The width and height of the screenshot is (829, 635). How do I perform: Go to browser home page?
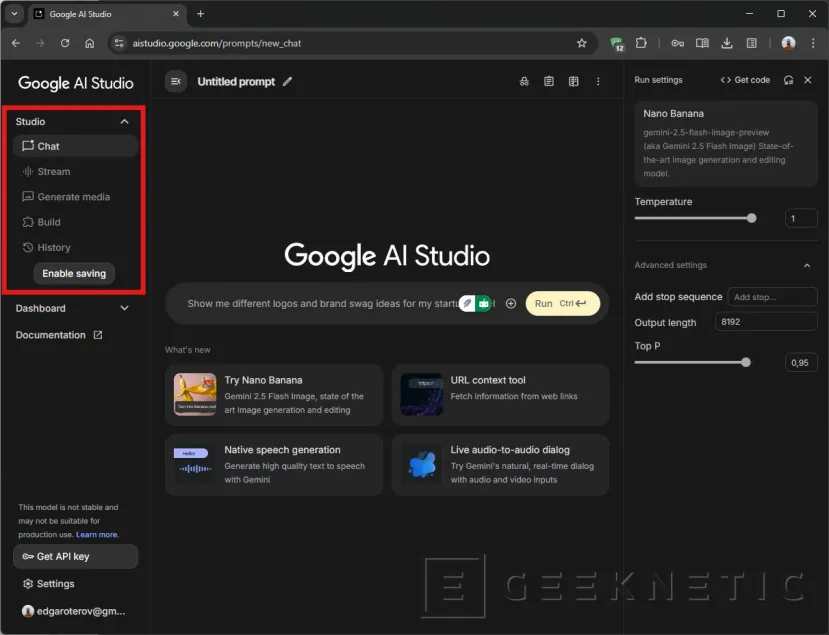90,43
